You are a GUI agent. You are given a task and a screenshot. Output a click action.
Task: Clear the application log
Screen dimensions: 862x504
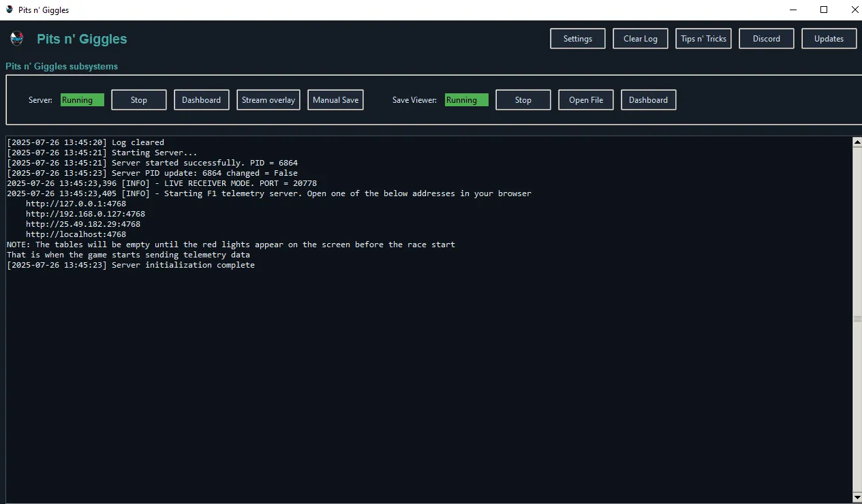pyautogui.click(x=640, y=38)
